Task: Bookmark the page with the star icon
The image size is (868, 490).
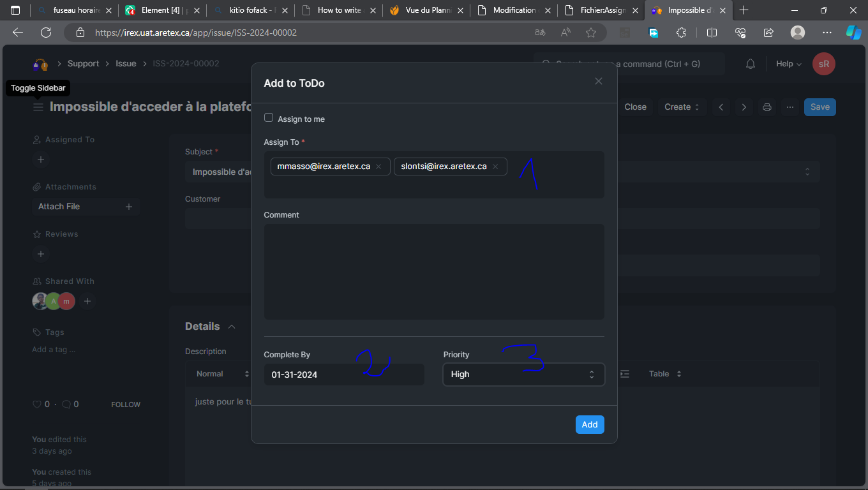Action: point(591,33)
